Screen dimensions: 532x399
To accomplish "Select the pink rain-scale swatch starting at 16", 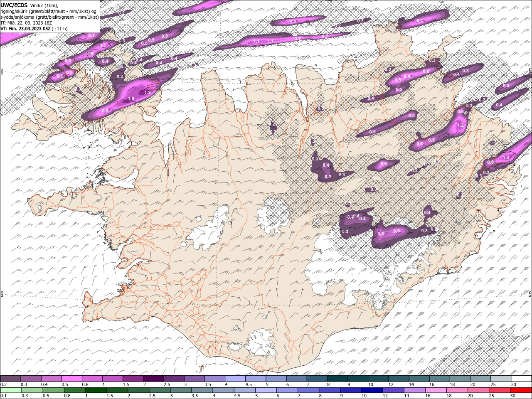I will 435,390.
